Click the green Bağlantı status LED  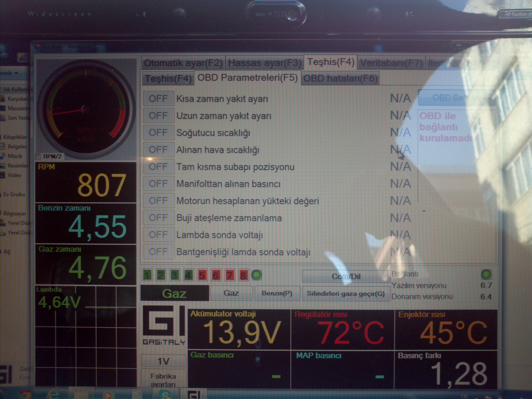(486, 274)
